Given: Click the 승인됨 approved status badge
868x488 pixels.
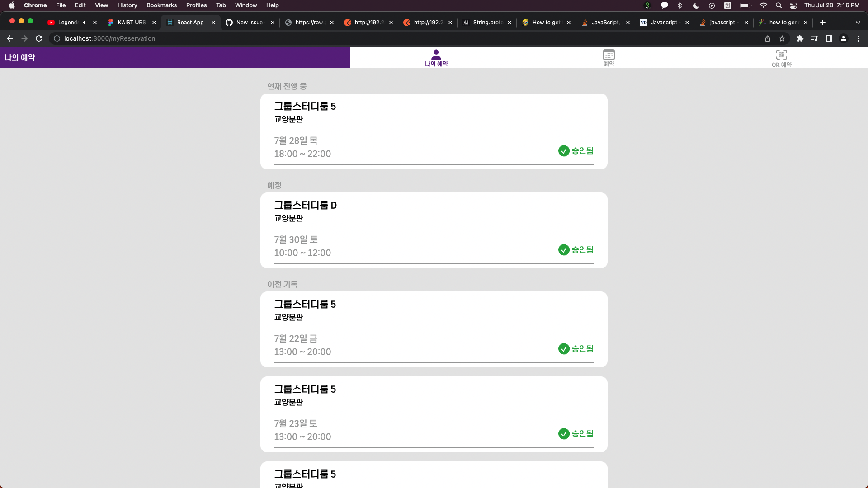Looking at the screenshot, I should pos(576,151).
